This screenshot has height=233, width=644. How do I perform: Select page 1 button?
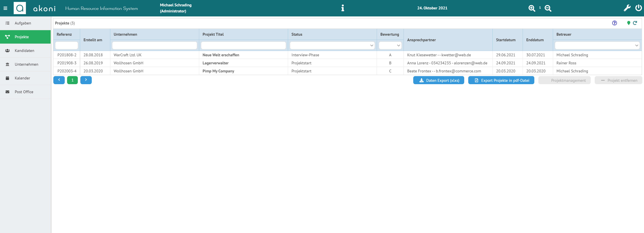click(x=72, y=80)
